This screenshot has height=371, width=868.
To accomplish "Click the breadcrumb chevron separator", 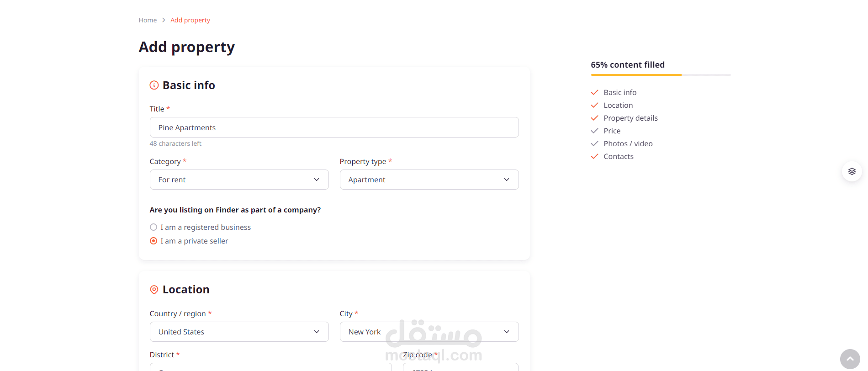I will (164, 20).
